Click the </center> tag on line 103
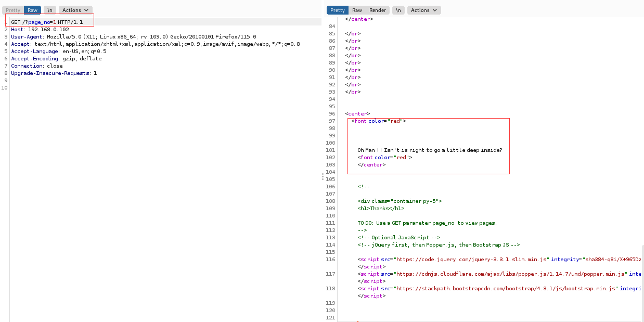Image resolution: width=644 pixels, height=322 pixels. tap(371, 165)
